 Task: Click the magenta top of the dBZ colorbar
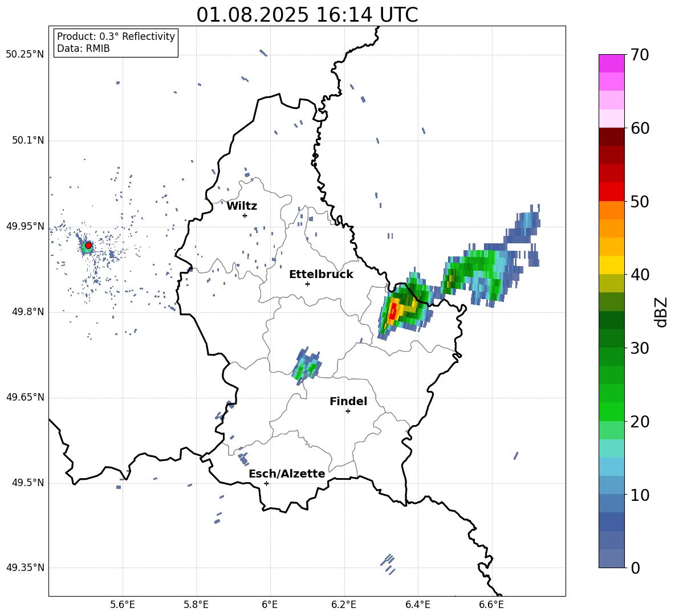612,63
